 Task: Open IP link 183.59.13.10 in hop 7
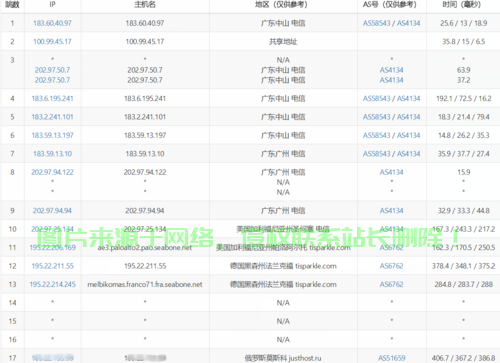click(52, 153)
